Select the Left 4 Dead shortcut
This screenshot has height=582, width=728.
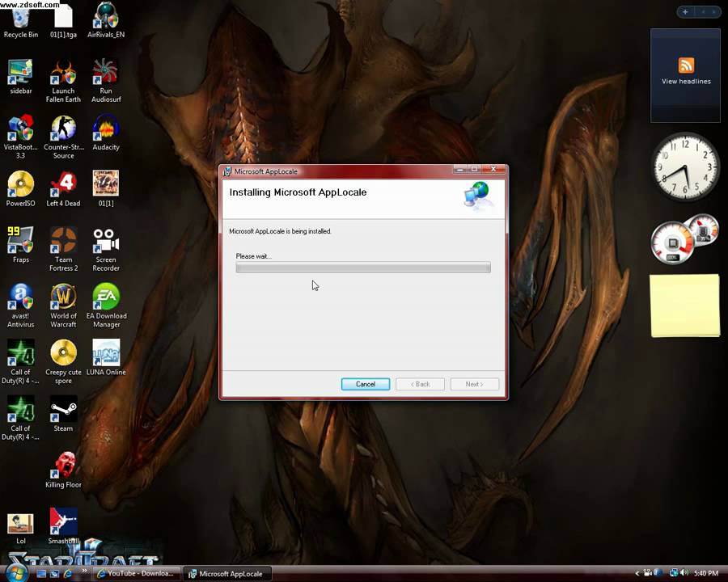click(x=63, y=189)
